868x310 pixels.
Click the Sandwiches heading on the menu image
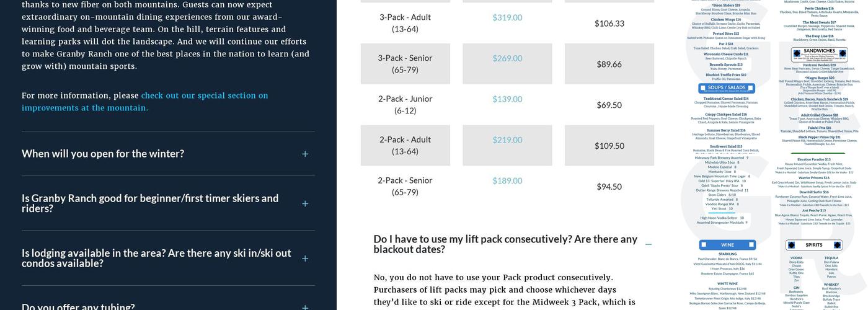pyautogui.click(x=819, y=51)
